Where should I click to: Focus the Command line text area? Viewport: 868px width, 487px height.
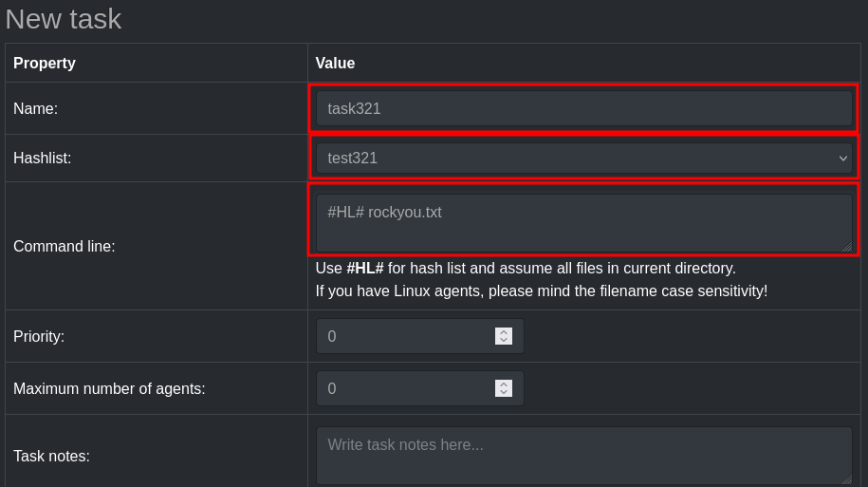point(584,223)
